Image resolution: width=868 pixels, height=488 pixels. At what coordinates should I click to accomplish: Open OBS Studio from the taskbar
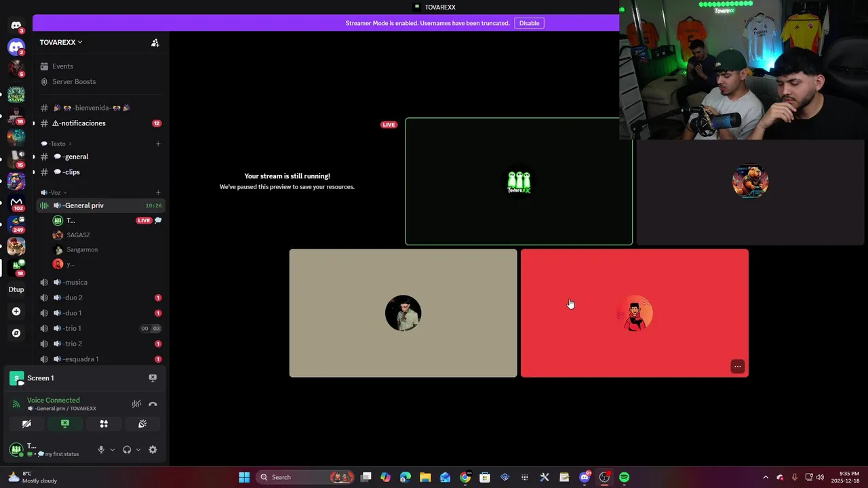click(x=604, y=477)
